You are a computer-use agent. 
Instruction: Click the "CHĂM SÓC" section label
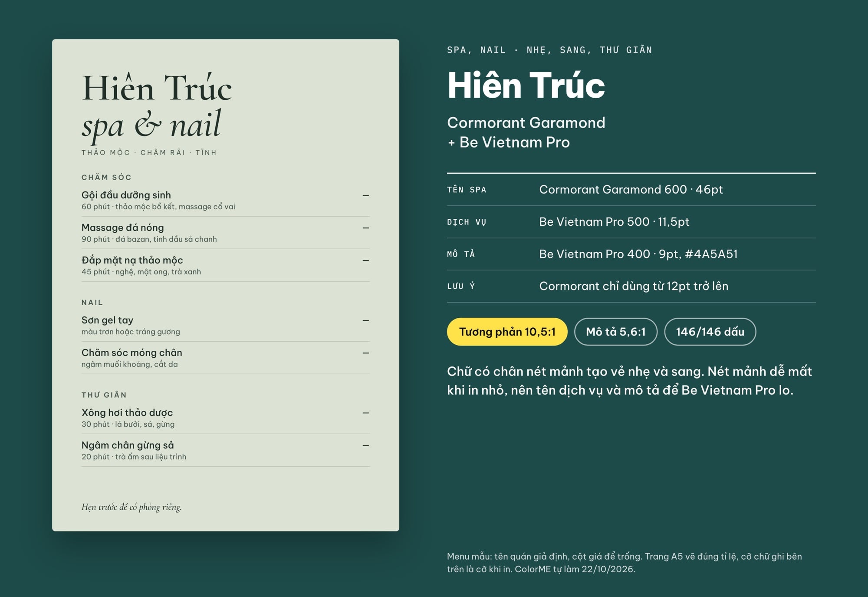tap(106, 177)
